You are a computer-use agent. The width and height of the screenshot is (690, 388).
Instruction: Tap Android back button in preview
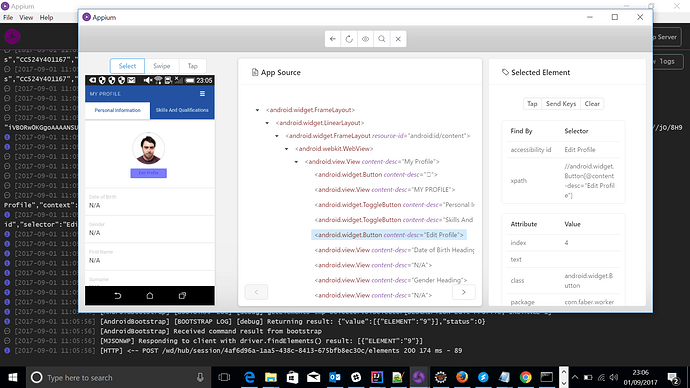point(117,296)
